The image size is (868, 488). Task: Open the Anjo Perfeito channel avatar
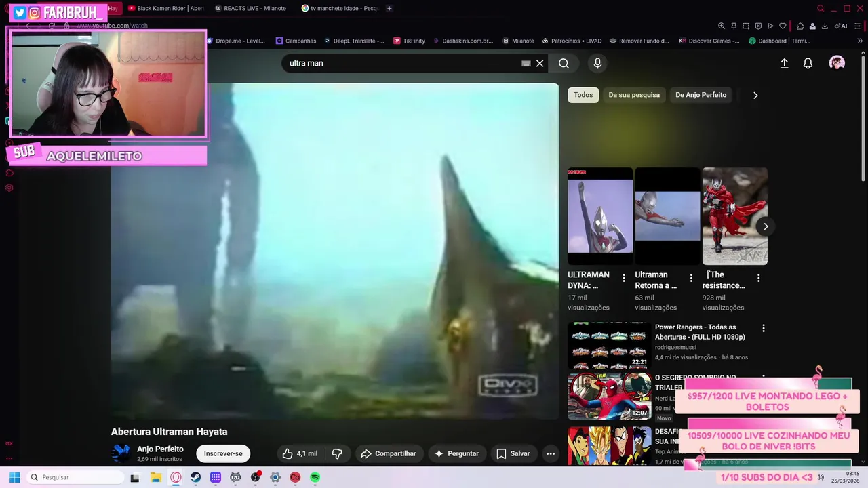click(x=121, y=453)
